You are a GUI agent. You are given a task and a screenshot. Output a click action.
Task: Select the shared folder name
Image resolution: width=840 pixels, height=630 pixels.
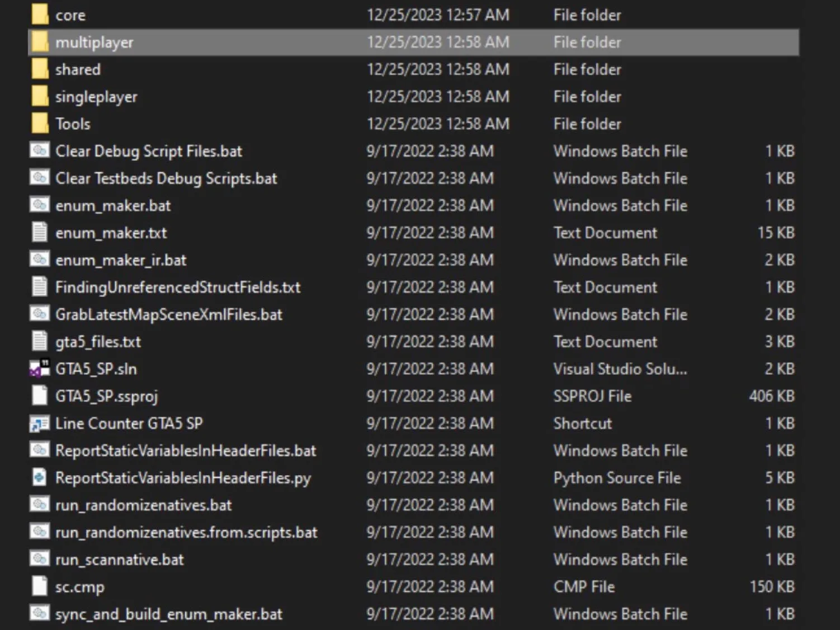tap(78, 69)
